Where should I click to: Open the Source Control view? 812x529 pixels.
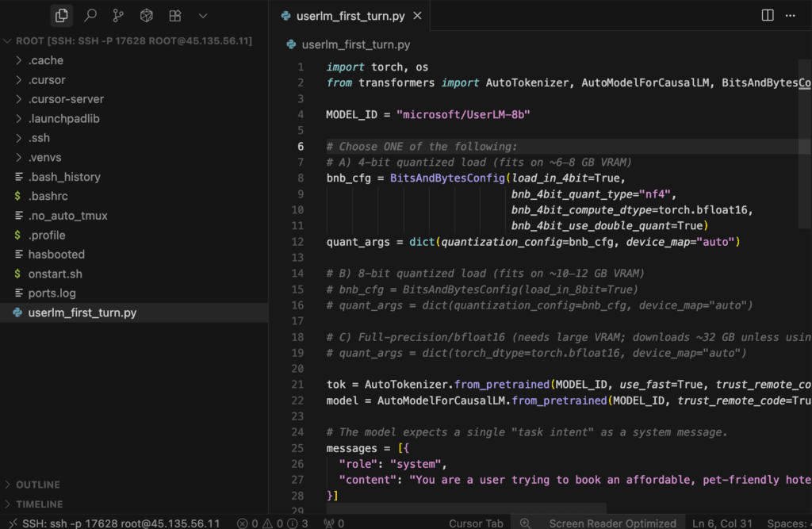pyautogui.click(x=118, y=15)
